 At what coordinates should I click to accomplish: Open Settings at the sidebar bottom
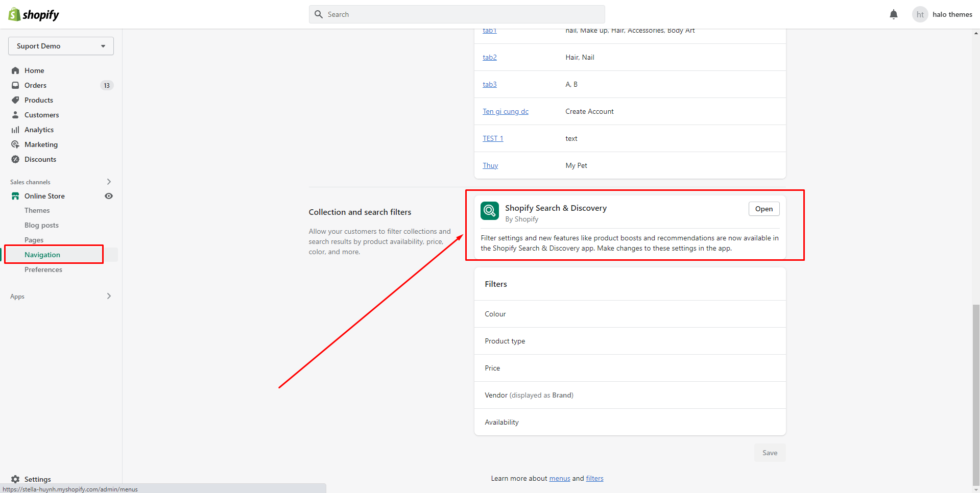pyautogui.click(x=38, y=479)
